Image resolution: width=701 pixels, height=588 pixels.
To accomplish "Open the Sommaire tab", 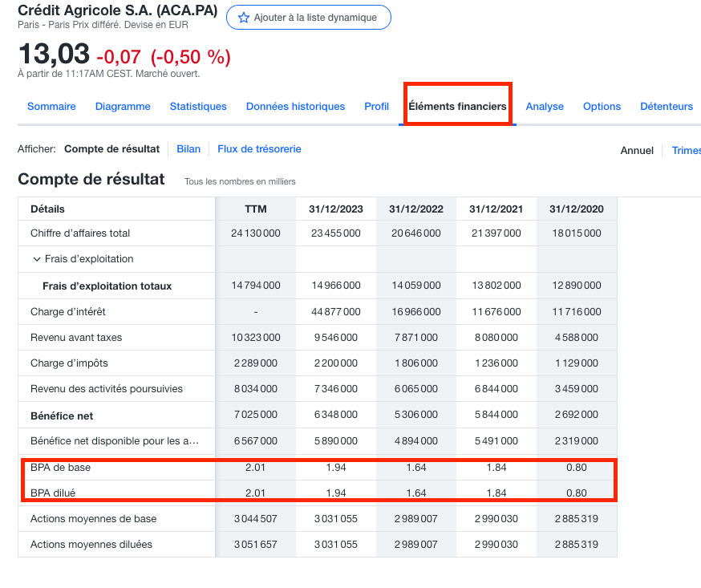I will [x=51, y=107].
